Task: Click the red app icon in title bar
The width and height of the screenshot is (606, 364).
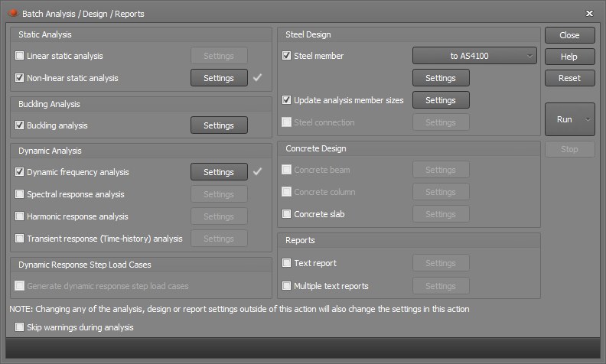Action: click(13, 14)
